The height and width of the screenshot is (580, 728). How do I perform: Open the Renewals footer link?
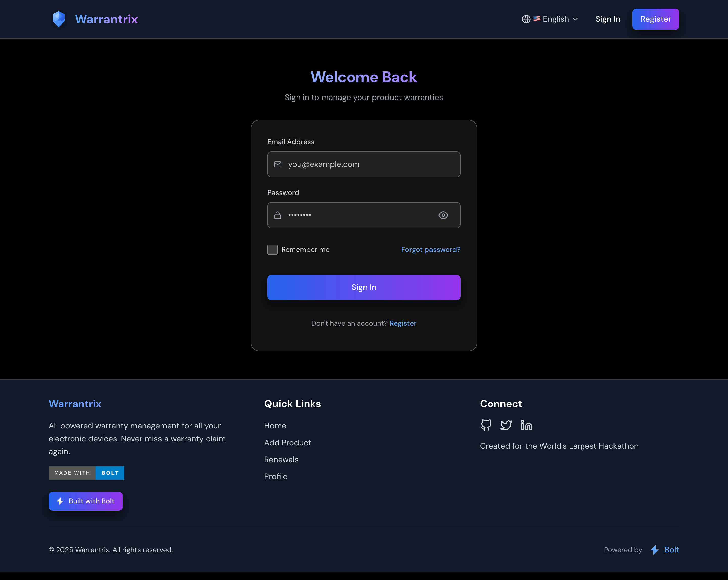(x=281, y=460)
